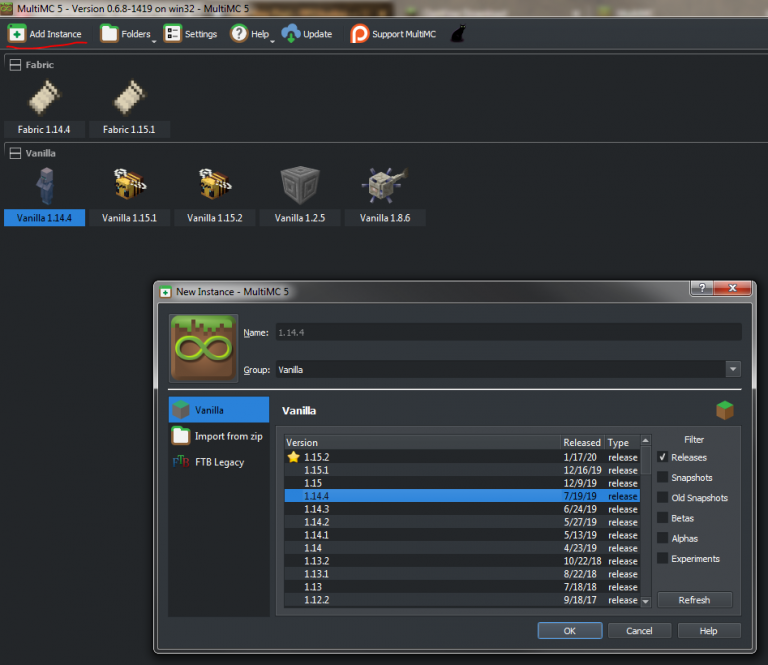Select version 1.13.2 row

[462, 561]
